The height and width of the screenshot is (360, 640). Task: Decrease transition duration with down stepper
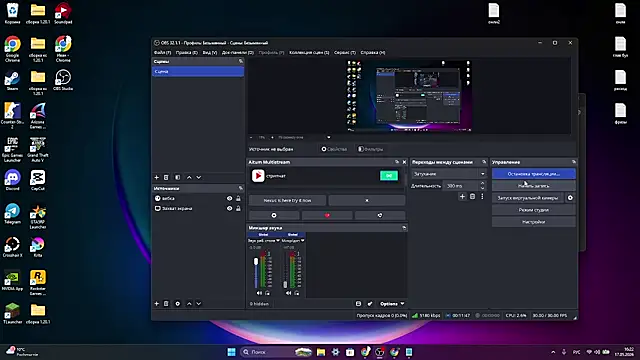482,188
